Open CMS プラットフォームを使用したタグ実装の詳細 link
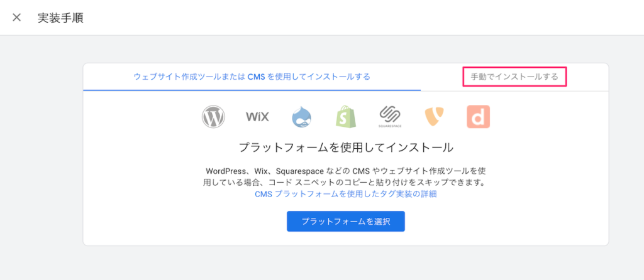The height and width of the screenshot is (280, 644). pyautogui.click(x=345, y=194)
